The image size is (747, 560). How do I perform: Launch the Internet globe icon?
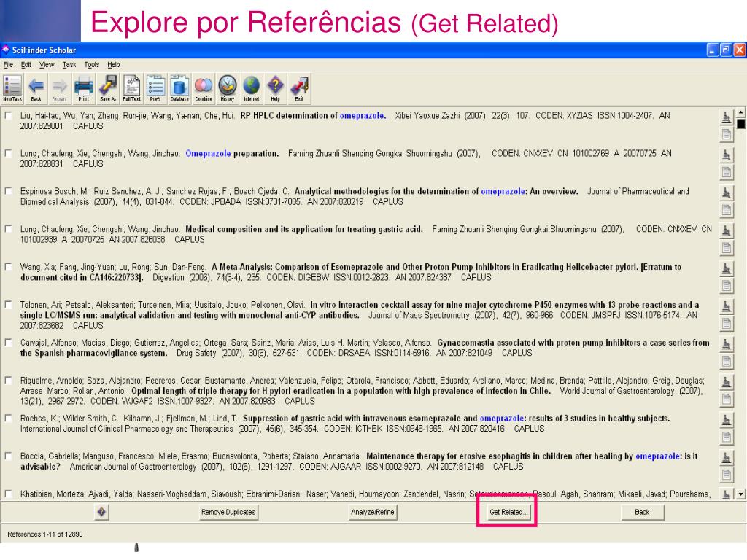click(x=252, y=88)
